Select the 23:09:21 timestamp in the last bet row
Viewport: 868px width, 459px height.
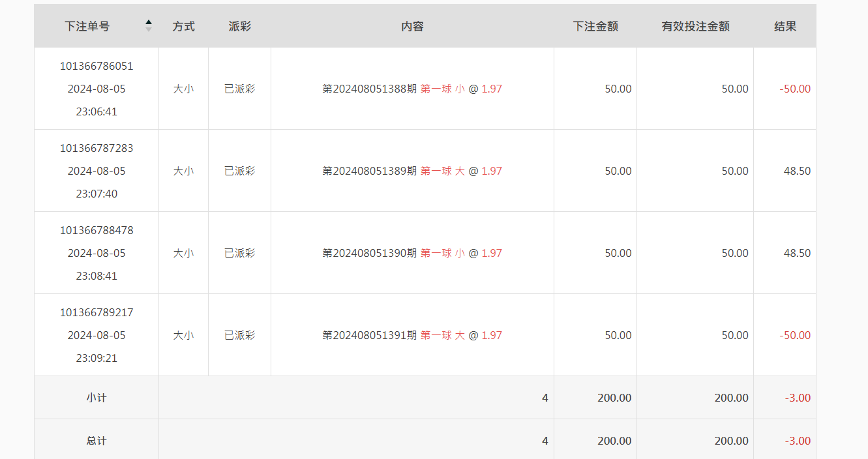point(97,358)
